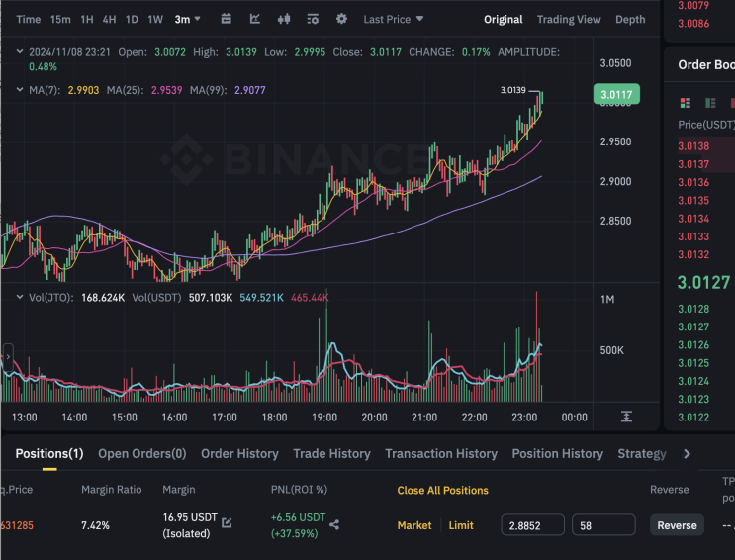Open the Transaction History tab
Screen dimensions: 735x560
441,453
